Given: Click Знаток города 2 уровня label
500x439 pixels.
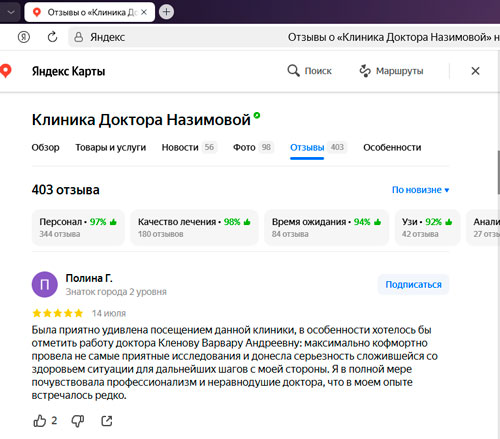Looking at the screenshot, I should (x=116, y=292).
